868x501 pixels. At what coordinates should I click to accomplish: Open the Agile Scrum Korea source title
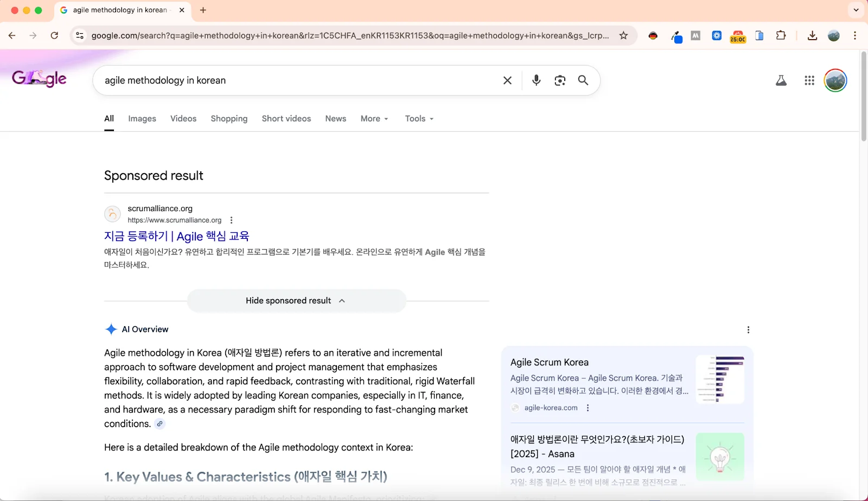click(550, 362)
